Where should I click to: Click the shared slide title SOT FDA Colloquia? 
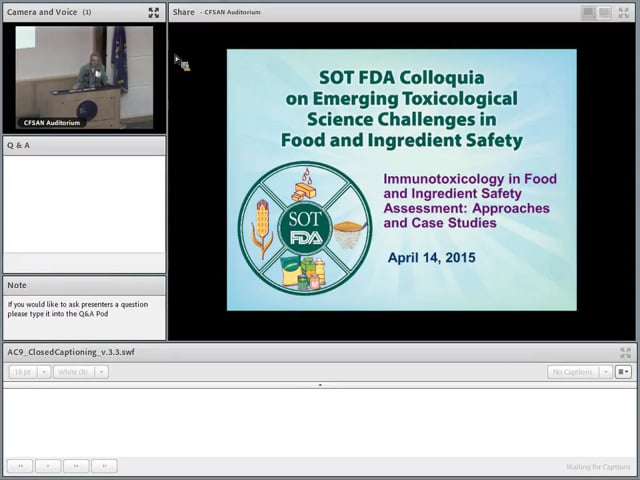402,78
